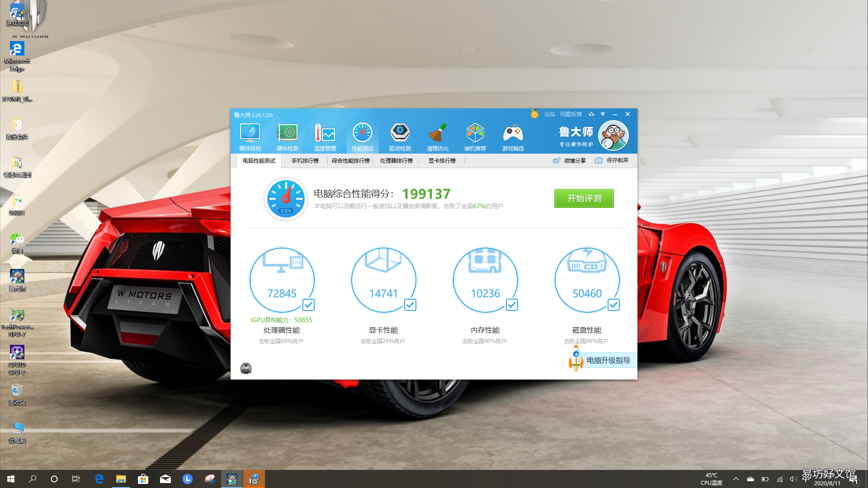Open the 游戏加加 desktop shortcut

pos(17,15)
